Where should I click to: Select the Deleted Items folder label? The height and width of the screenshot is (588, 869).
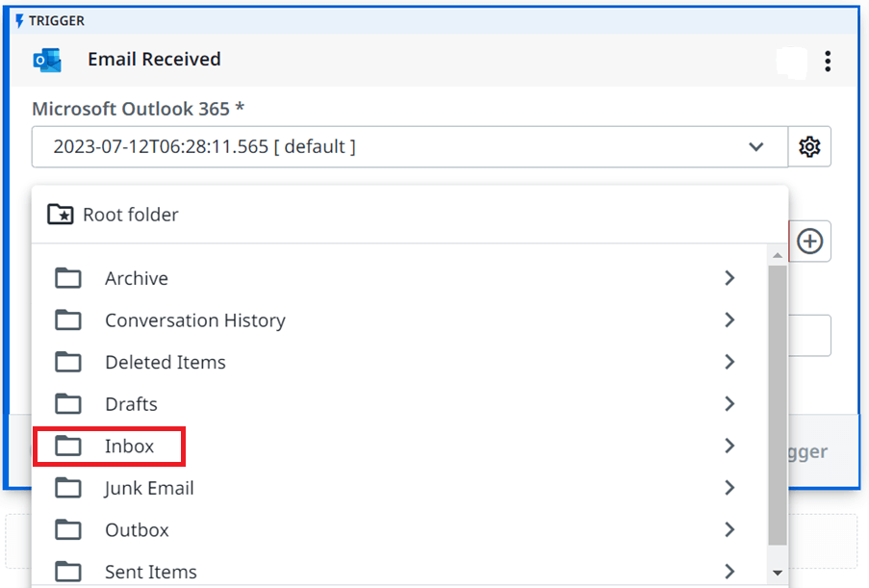point(166,363)
